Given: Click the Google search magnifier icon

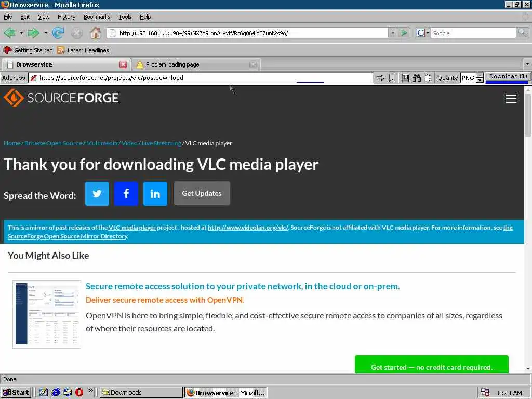Looking at the screenshot, I should click(522, 33).
